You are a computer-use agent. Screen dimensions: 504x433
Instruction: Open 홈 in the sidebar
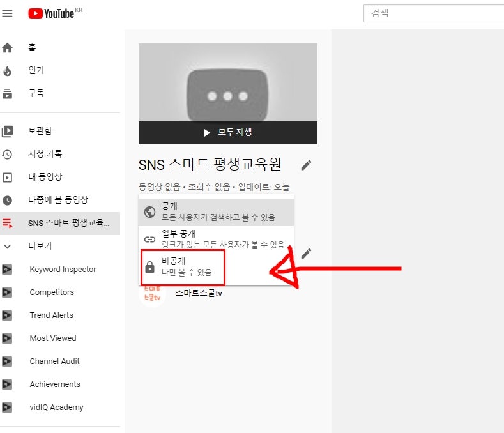coord(60,48)
